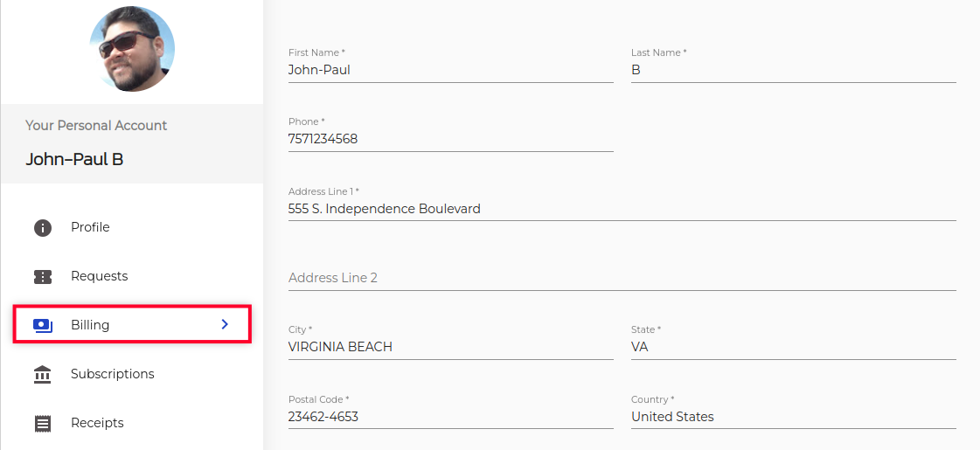Open the Country selection field
980x450 pixels.
(x=793, y=417)
